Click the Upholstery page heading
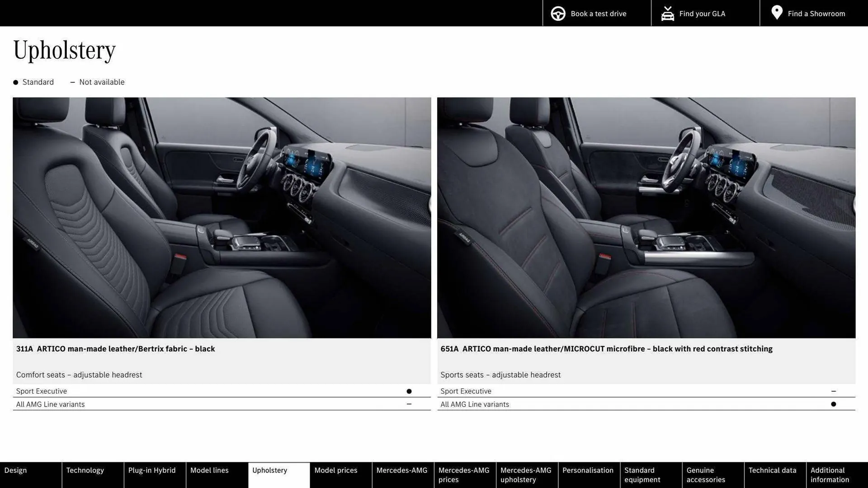 click(x=64, y=50)
